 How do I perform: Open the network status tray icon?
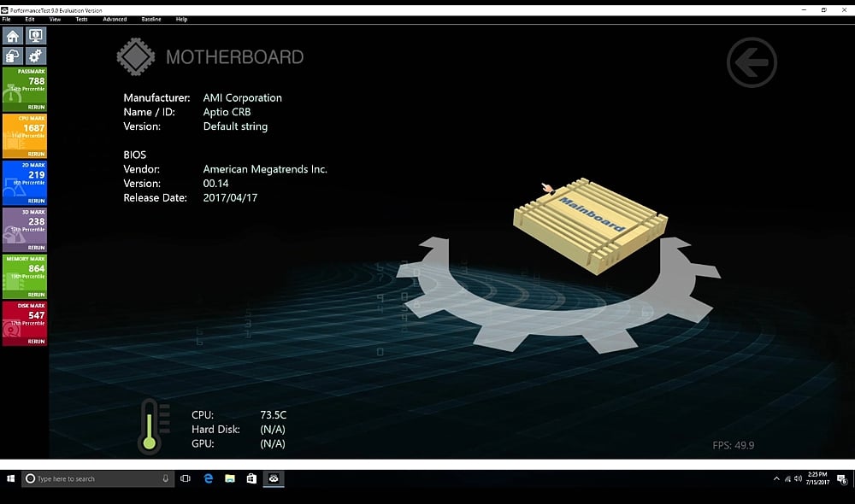(787, 479)
